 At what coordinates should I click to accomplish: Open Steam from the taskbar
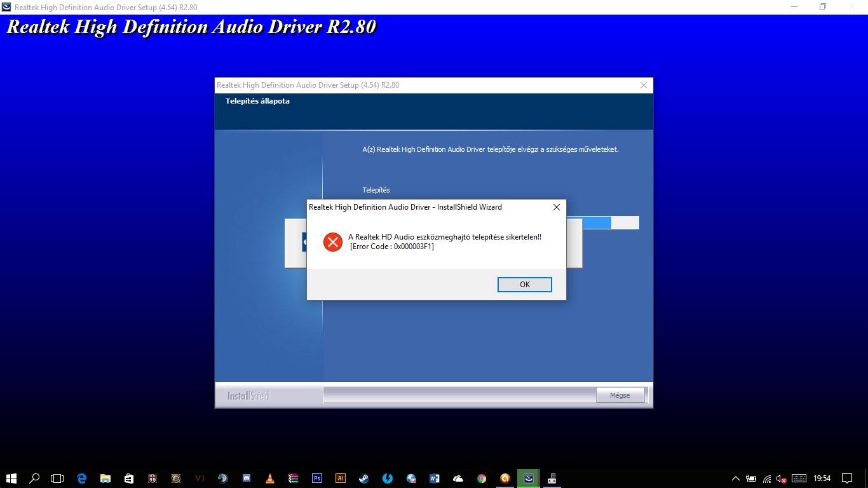(363, 478)
